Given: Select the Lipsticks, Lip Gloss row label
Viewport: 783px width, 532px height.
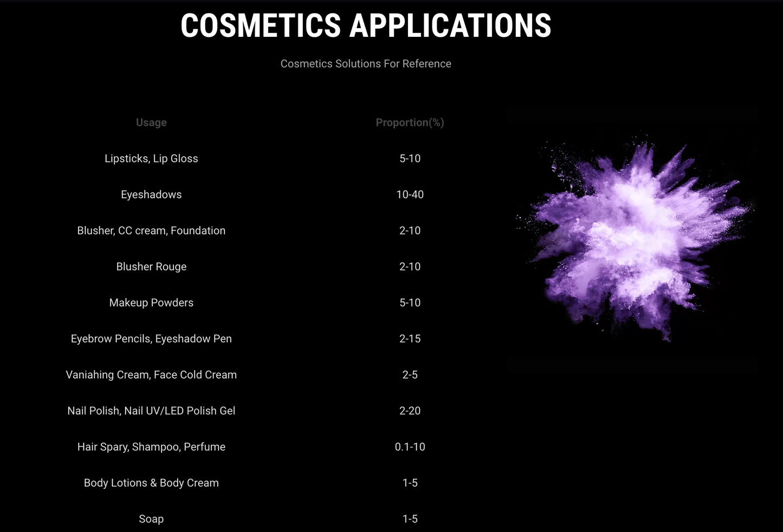Looking at the screenshot, I should coord(151,159).
